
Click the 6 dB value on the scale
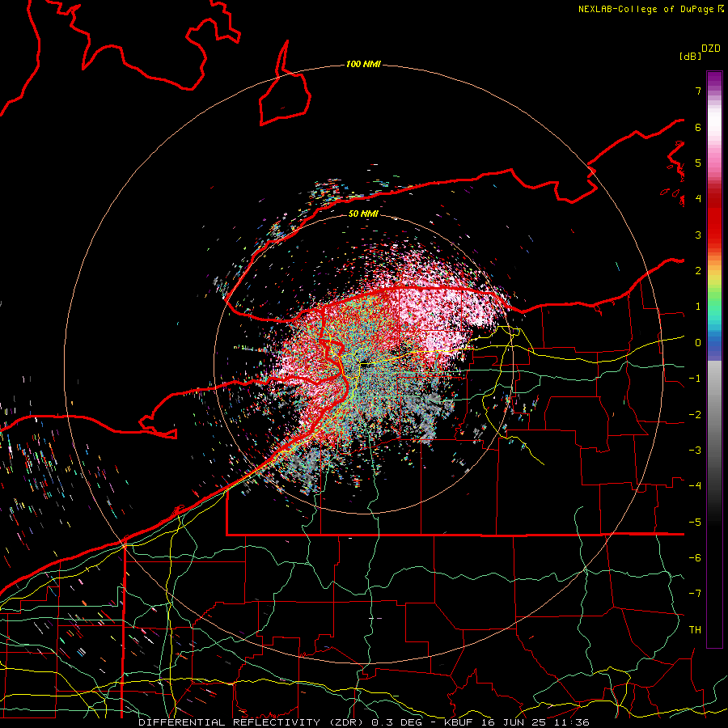click(698, 127)
